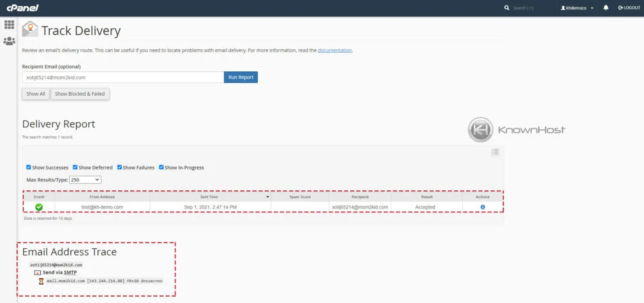
Task: Click the Email Address Trace heading
Action: click(x=69, y=252)
